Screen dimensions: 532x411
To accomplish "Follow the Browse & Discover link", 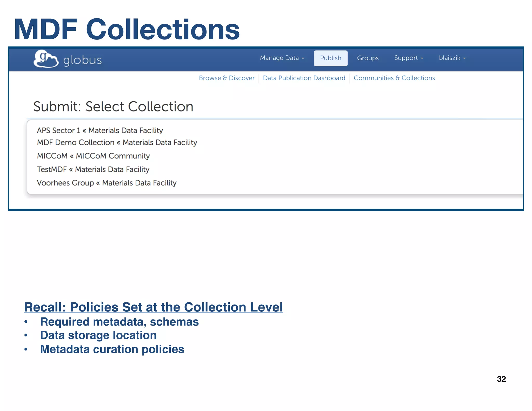I will pyautogui.click(x=227, y=78).
